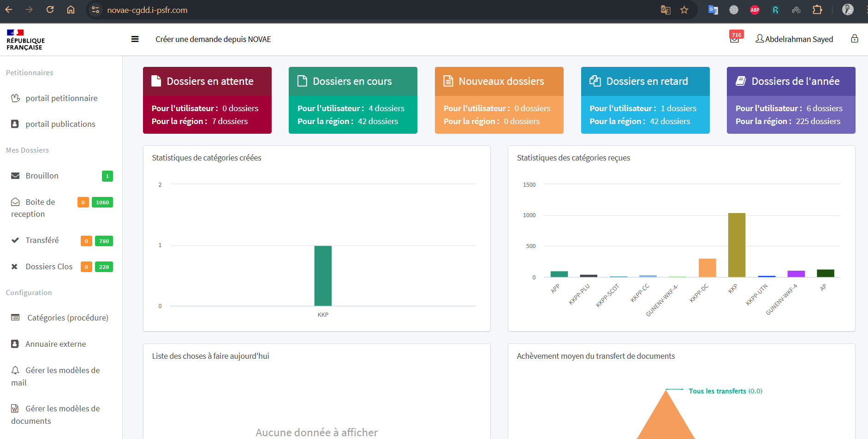
Task: Click the tall KKP bar in received categories chart
Action: (x=737, y=244)
